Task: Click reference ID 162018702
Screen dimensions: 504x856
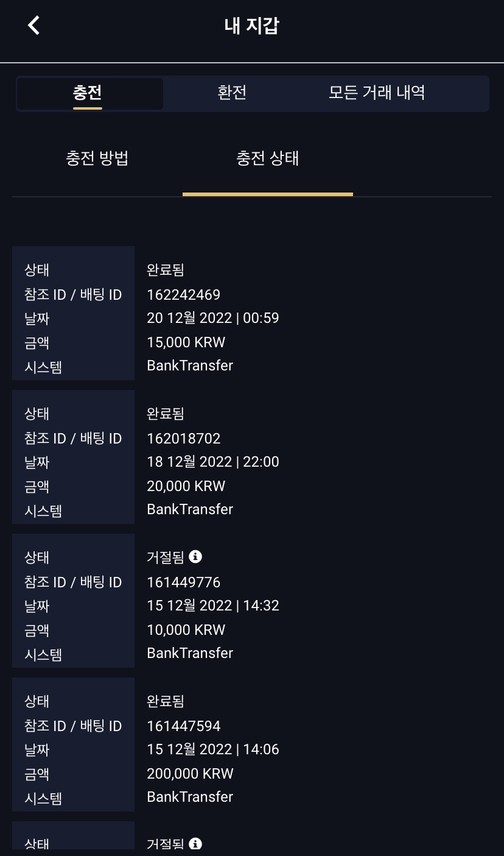Action: pyautogui.click(x=184, y=439)
